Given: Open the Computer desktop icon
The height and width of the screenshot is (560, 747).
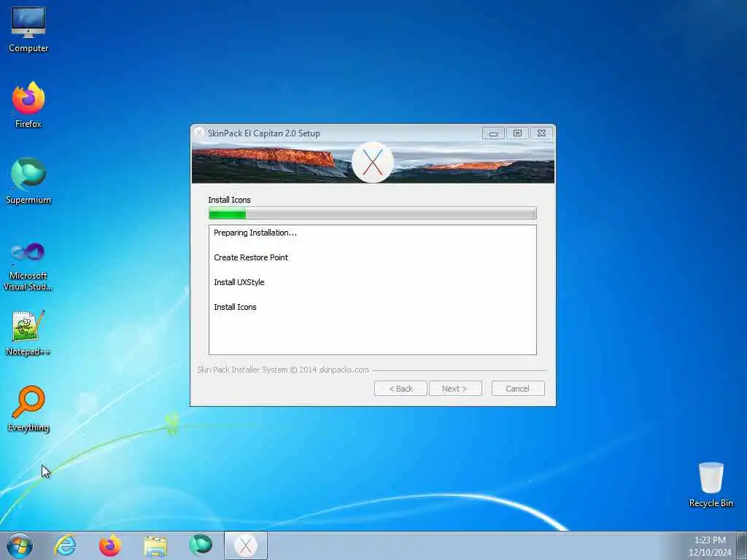Looking at the screenshot, I should coord(28,29).
